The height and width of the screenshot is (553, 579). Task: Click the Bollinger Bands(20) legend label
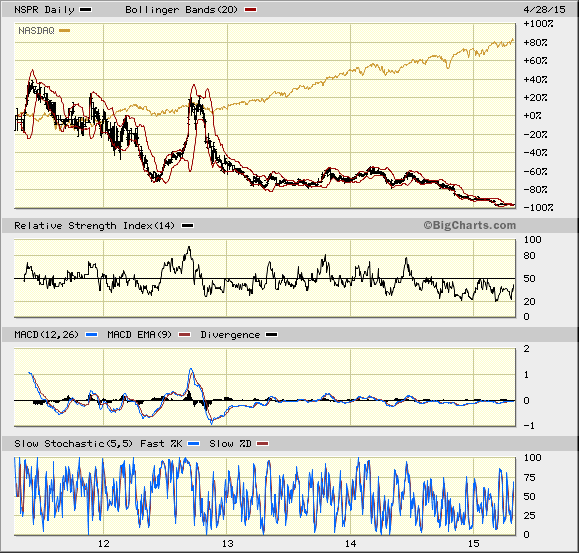(181, 10)
